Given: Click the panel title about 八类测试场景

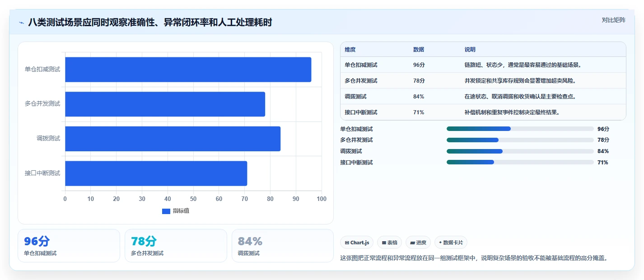Looking at the screenshot, I should tap(150, 22).
